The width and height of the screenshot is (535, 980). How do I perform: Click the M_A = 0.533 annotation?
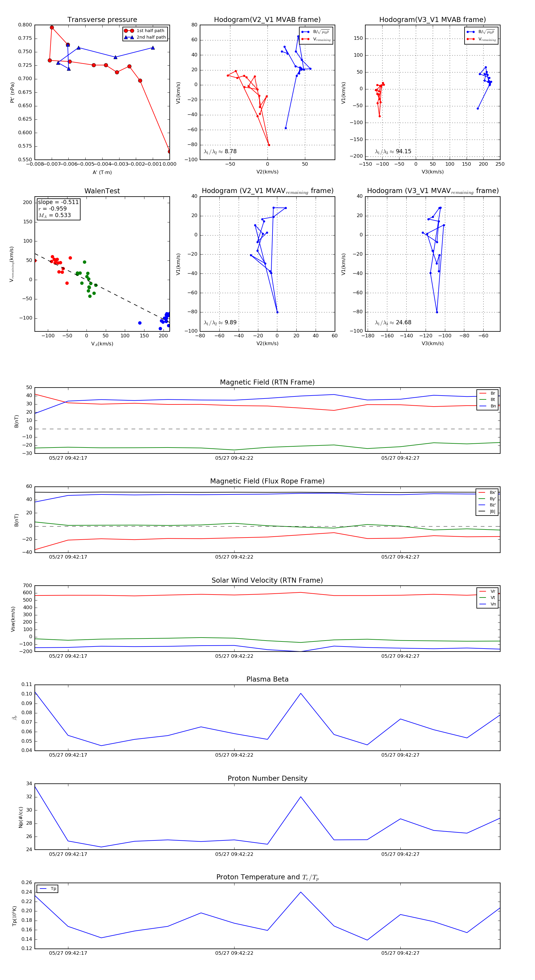54,215
